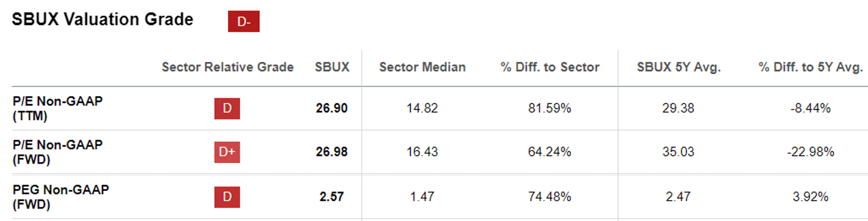
Task: Select the 26.90 SBUX P/E TTM value
Action: pyautogui.click(x=331, y=108)
